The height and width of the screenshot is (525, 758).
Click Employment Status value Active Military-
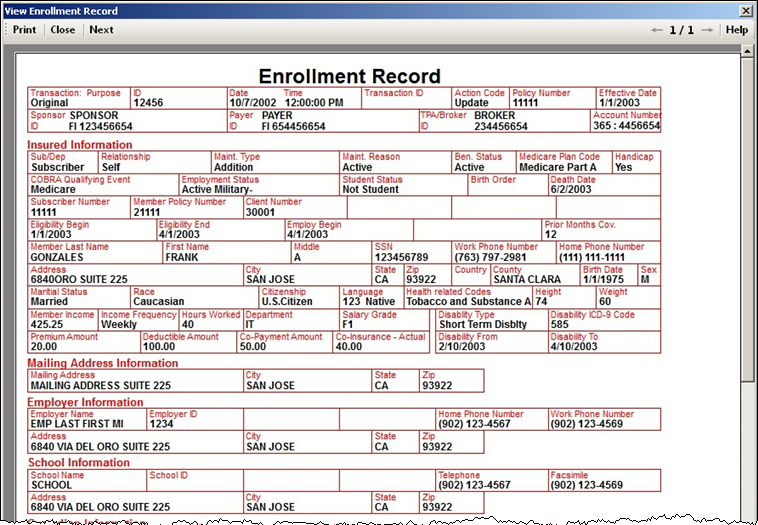[217, 190]
